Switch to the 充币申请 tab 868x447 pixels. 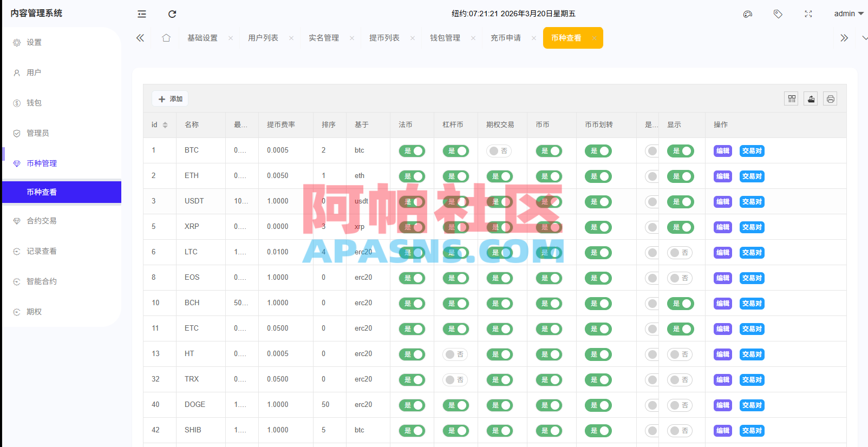(x=506, y=38)
